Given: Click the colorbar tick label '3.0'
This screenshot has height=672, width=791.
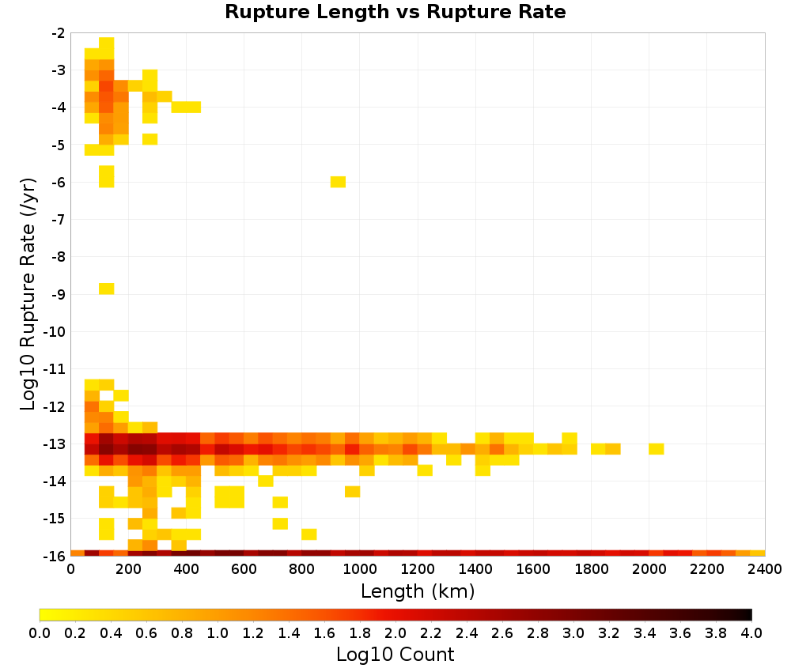Looking at the screenshot, I should point(573,633).
